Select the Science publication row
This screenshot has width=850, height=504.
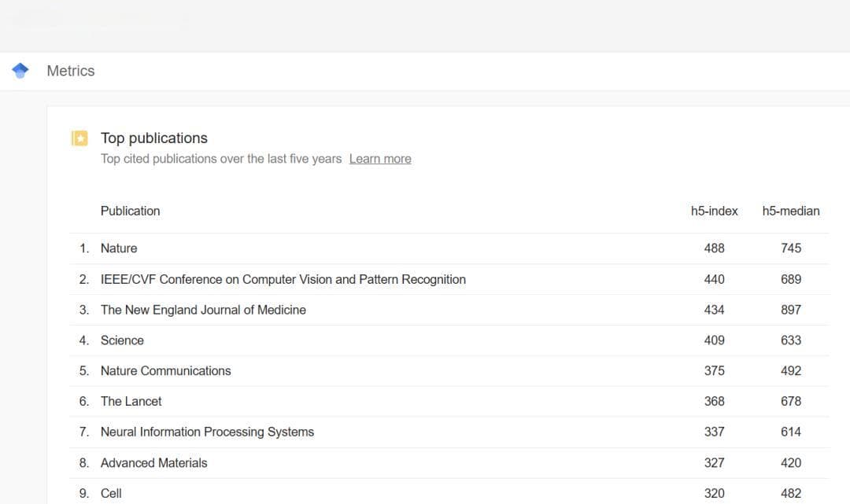click(449, 340)
